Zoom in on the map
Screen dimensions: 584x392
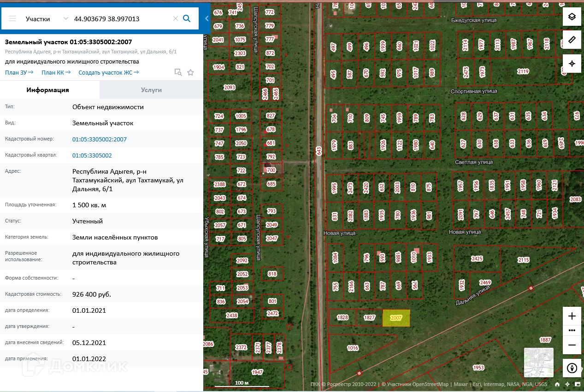572,316
